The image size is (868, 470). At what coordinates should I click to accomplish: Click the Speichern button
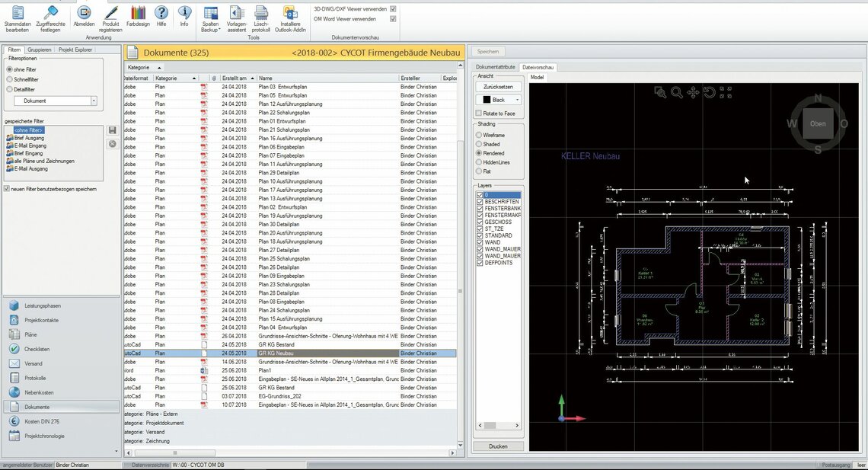coord(488,52)
